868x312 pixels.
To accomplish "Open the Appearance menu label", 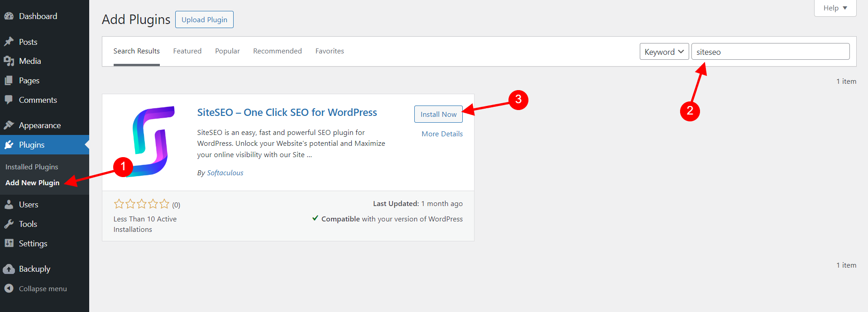I will (x=40, y=125).
